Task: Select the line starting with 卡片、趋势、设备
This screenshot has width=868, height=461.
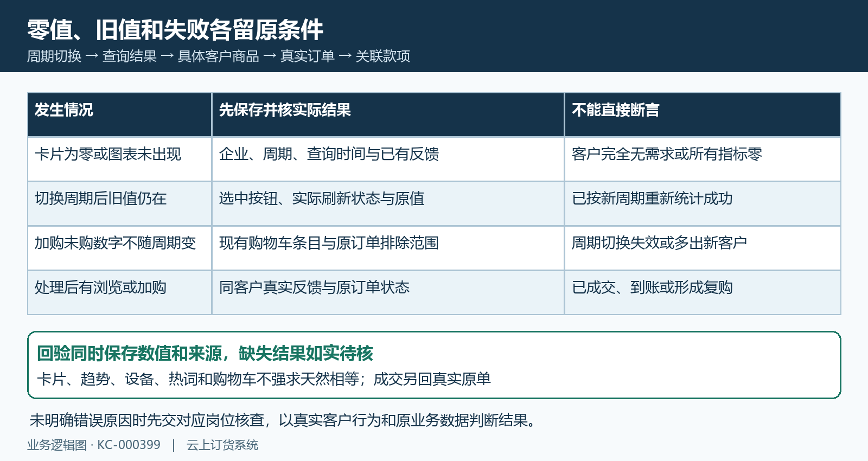Action: coord(264,379)
